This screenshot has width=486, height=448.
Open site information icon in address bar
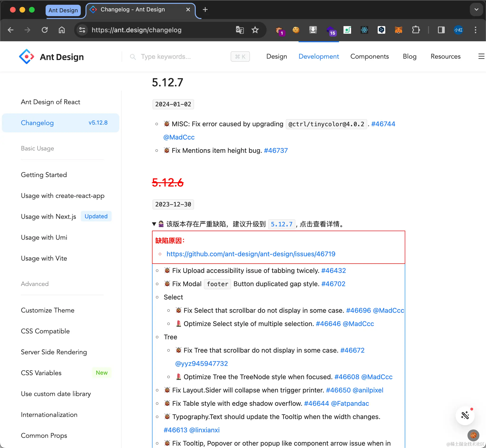coord(82,30)
